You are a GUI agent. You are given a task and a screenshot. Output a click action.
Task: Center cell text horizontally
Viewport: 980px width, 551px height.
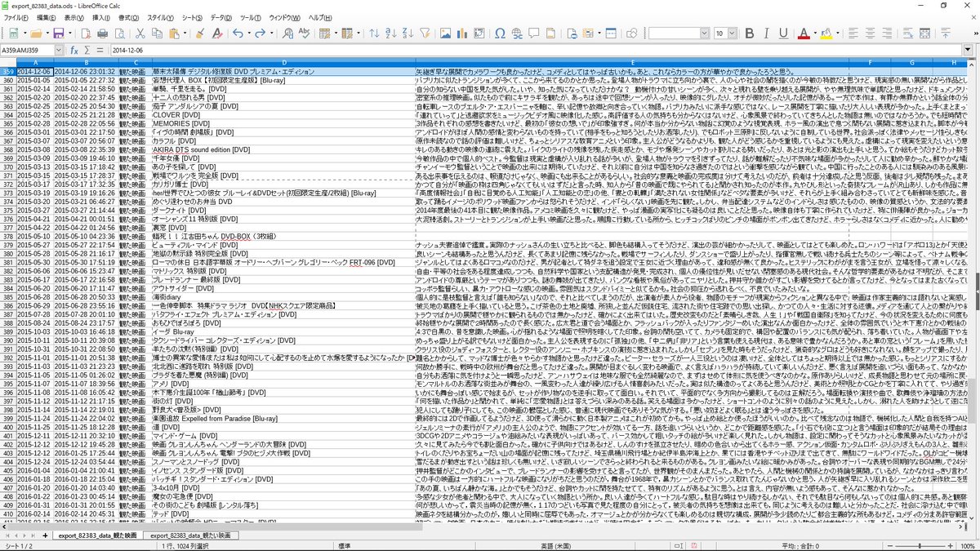pyautogui.click(x=870, y=33)
